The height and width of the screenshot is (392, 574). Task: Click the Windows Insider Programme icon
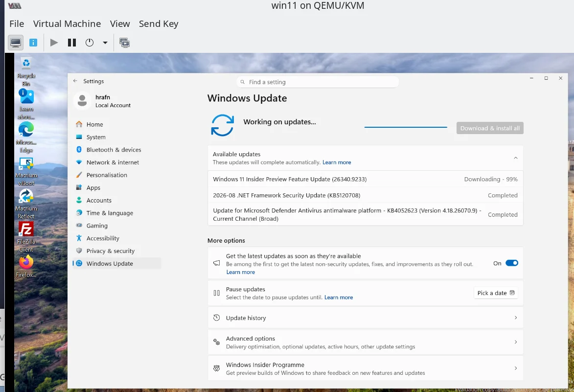click(217, 368)
